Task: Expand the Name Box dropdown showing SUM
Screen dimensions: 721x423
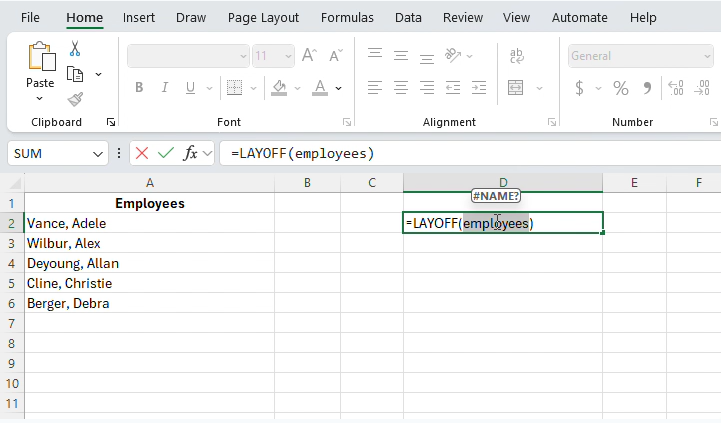Action: click(98, 153)
